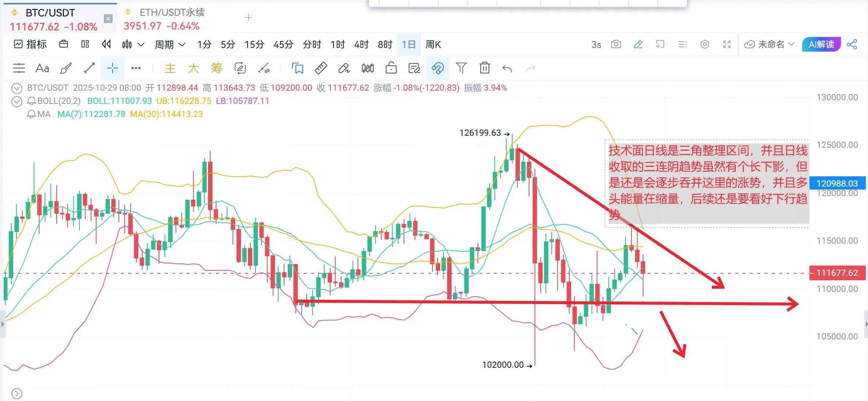This screenshot has width=868, height=401.
Task: Expand the candlestick chart type dropdown
Action: pos(141,45)
